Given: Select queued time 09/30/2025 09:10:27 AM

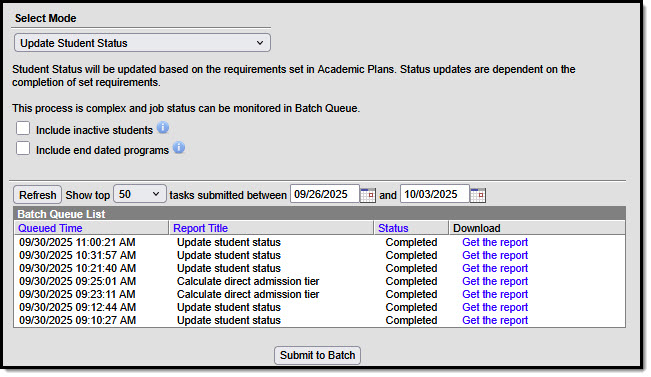Looking at the screenshot, I should tap(77, 320).
